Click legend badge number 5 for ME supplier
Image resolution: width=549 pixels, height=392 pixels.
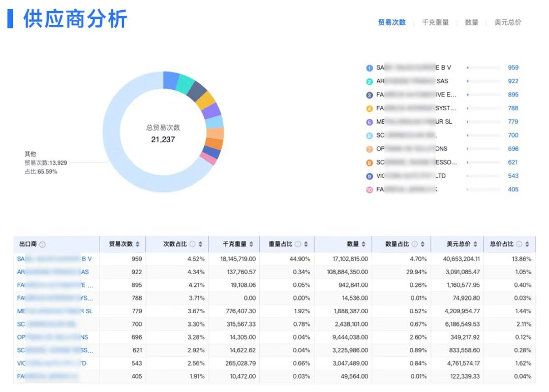click(x=370, y=122)
